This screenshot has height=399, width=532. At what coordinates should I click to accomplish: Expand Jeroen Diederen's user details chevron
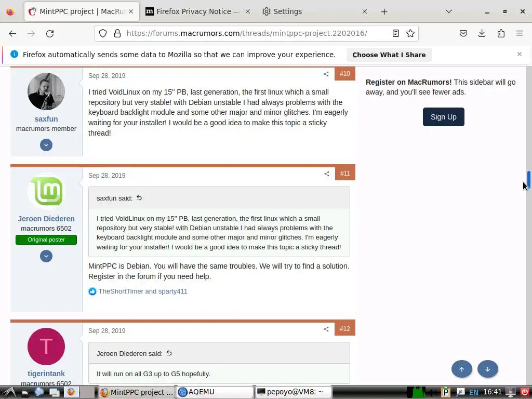46,256
